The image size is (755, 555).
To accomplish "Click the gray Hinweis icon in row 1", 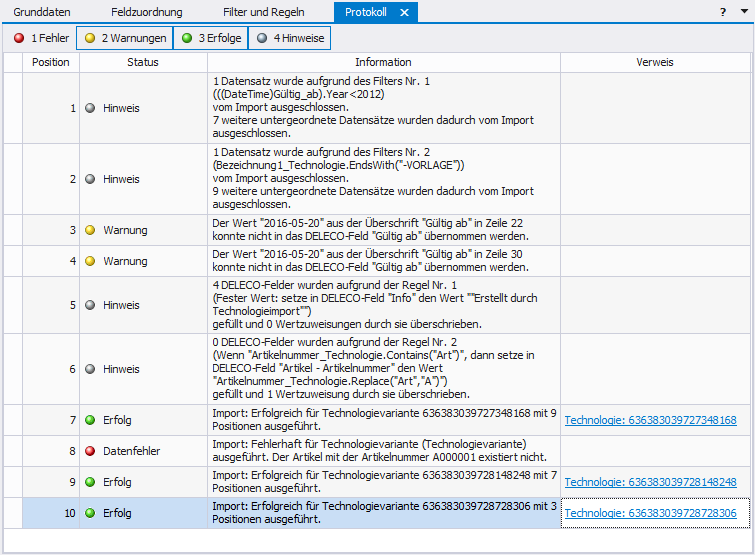I will tap(90, 108).
